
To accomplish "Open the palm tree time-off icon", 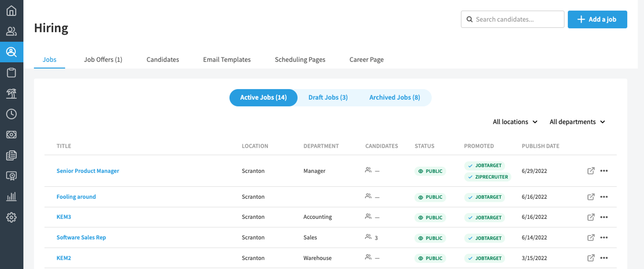I will click(x=12, y=93).
